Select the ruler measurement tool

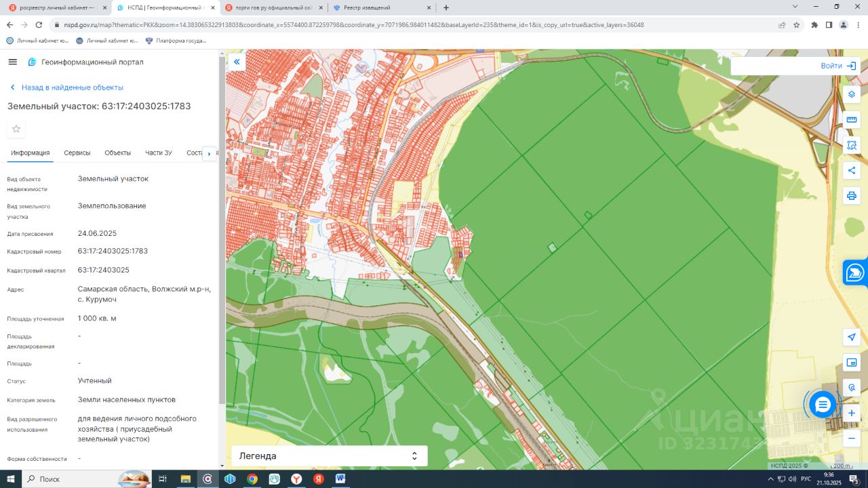point(852,120)
